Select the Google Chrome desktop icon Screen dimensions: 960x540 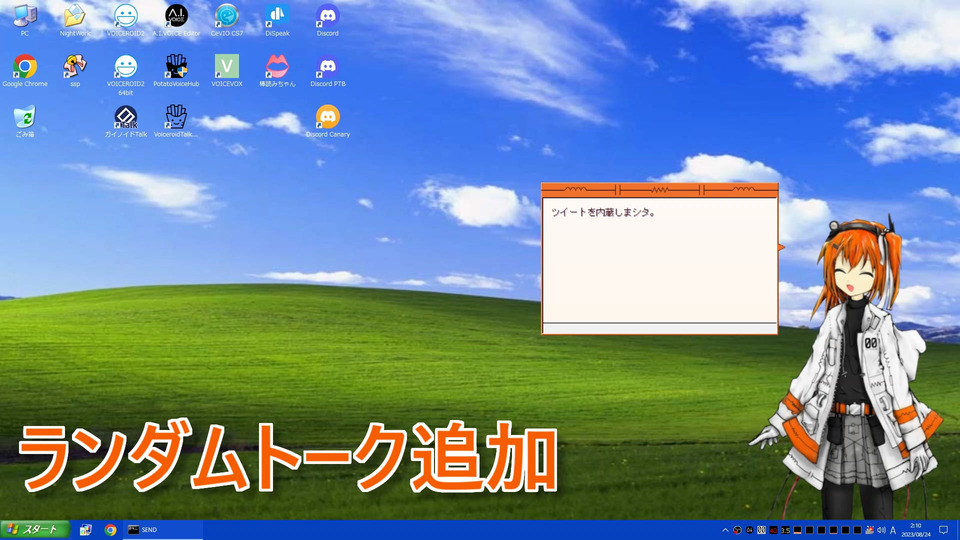24,70
